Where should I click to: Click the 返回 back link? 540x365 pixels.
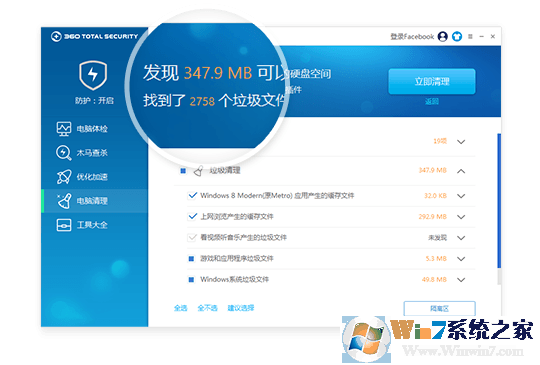[x=432, y=101]
